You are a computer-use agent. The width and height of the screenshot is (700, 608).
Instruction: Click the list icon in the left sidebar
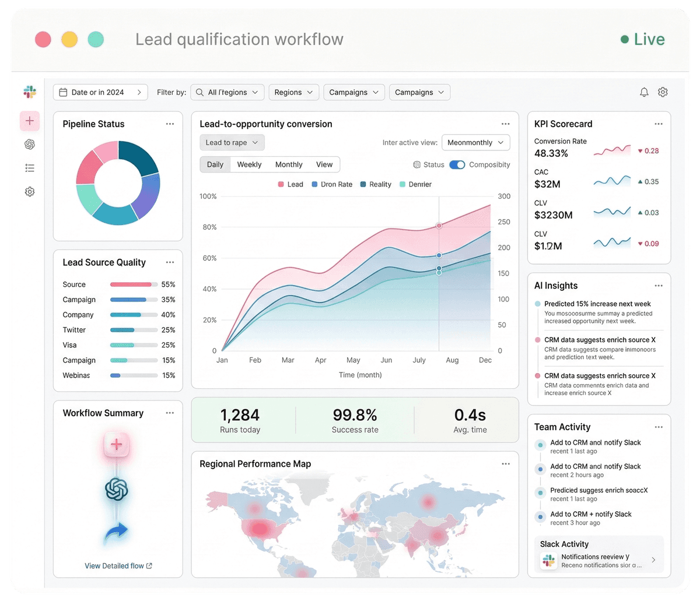click(30, 167)
